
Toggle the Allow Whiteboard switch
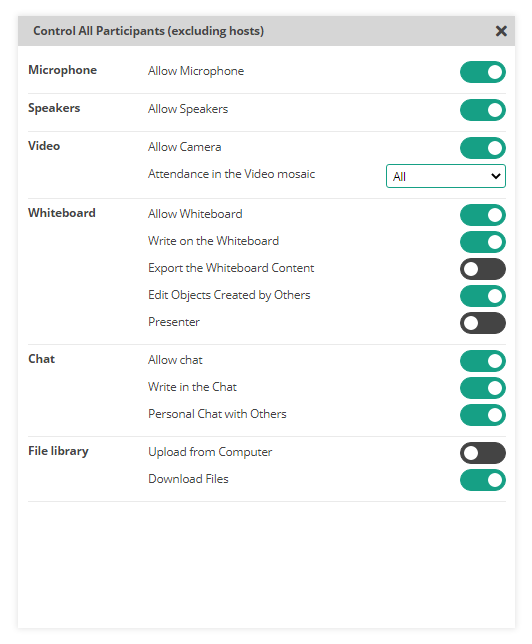[483, 215]
